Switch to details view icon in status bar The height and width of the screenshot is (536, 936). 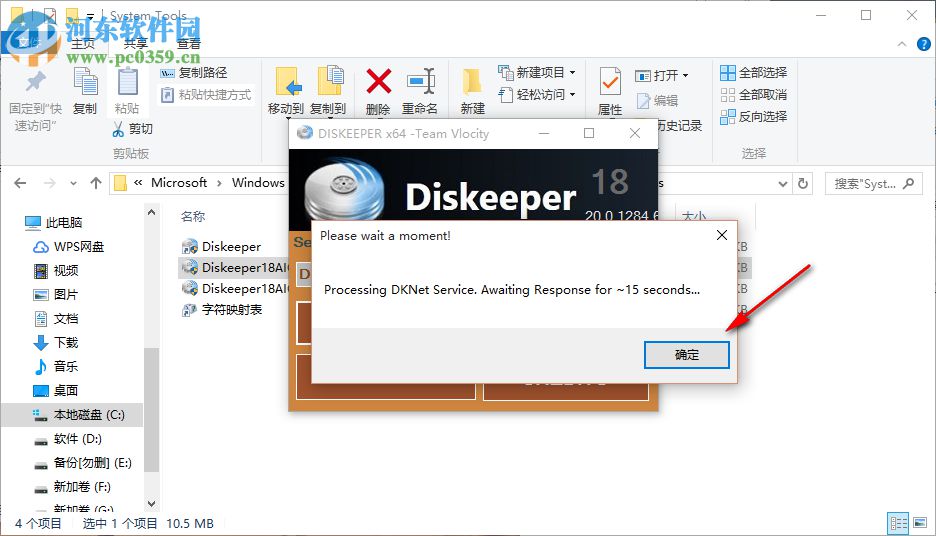(898, 523)
